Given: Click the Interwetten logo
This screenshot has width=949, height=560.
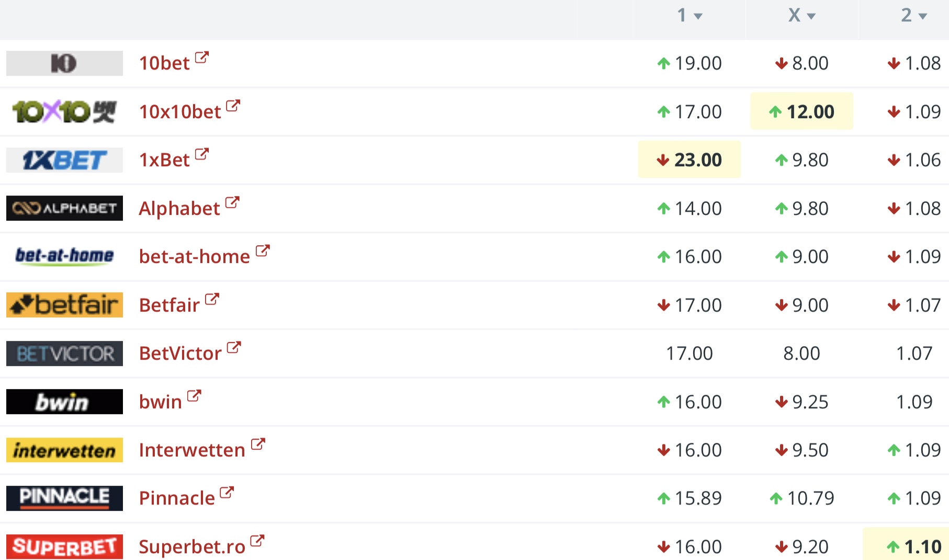Looking at the screenshot, I should tap(64, 450).
